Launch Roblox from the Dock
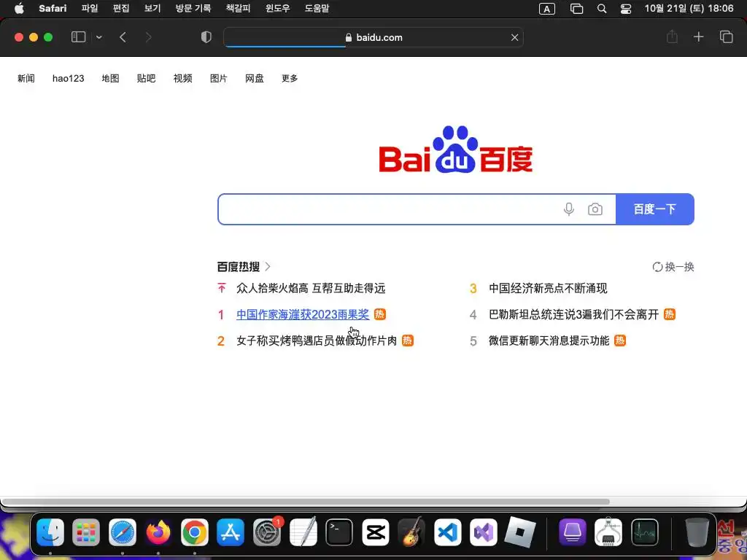This screenshot has width=747, height=560. click(x=519, y=532)
